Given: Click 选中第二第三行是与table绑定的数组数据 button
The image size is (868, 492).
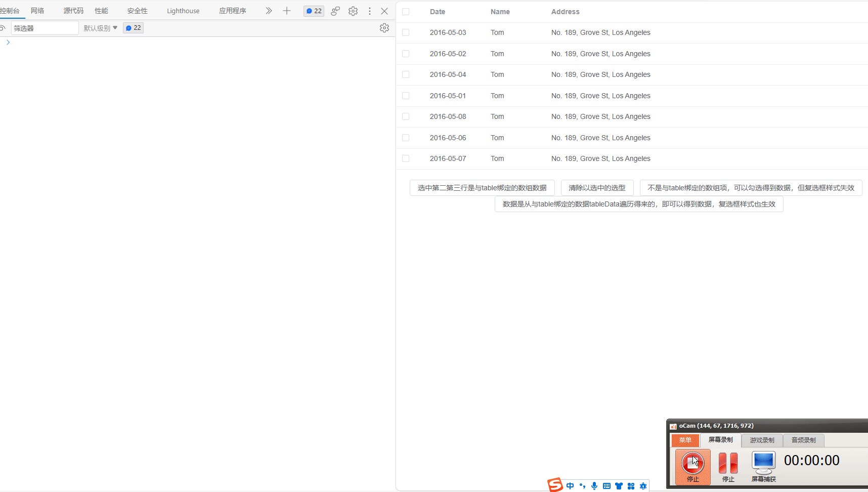Looking at the screenshot, I should (482, 188).
